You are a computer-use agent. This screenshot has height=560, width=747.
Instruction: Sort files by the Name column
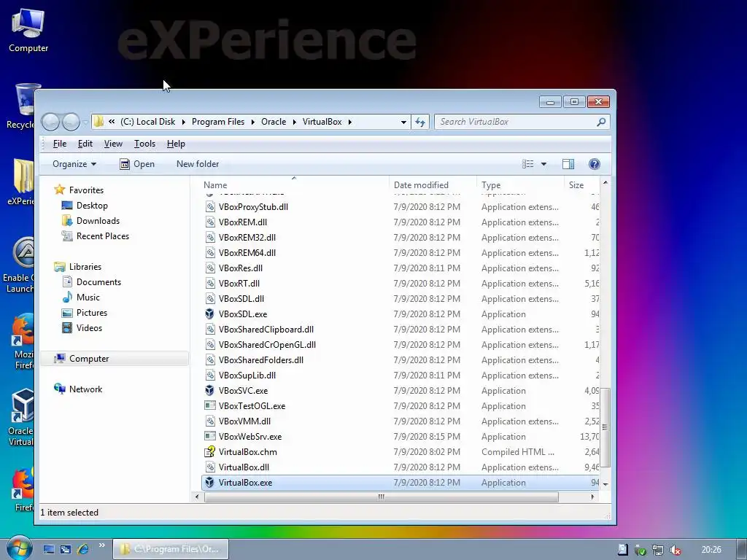[x=294, y=184]
